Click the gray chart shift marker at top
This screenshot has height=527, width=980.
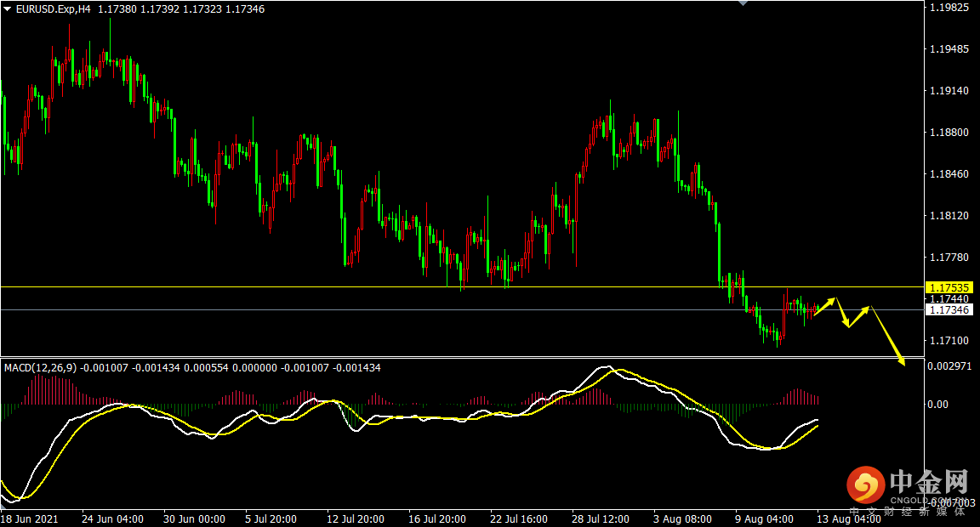744,3
